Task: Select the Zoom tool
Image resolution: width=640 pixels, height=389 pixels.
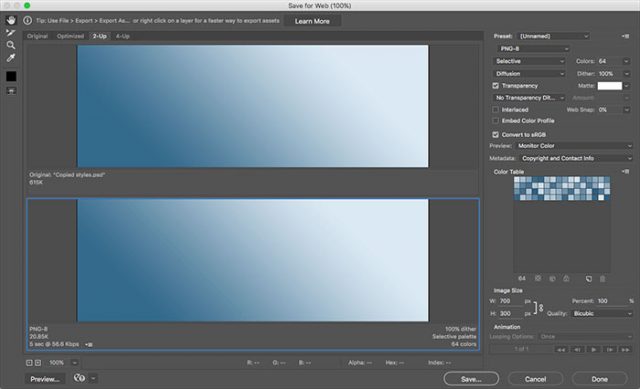Action: point(11,45)
